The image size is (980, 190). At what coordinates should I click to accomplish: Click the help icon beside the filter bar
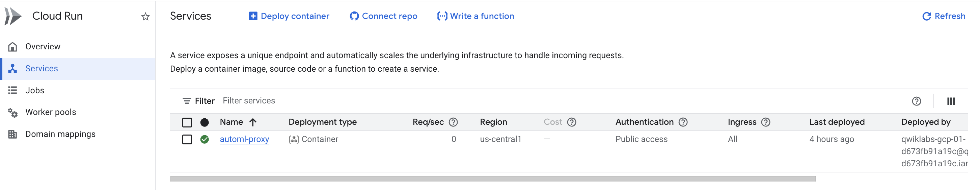pyautogui.click(x=917, y=101)
